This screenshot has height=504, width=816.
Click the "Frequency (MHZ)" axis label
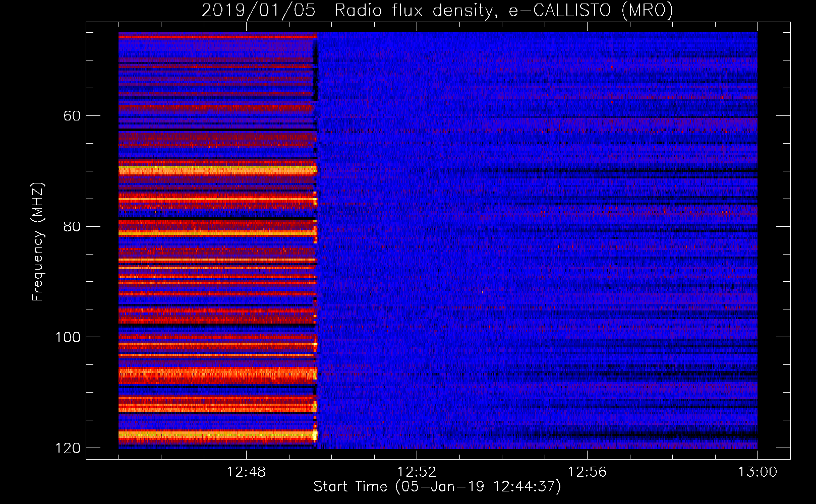pyautogui.click(x=38, y=241)
